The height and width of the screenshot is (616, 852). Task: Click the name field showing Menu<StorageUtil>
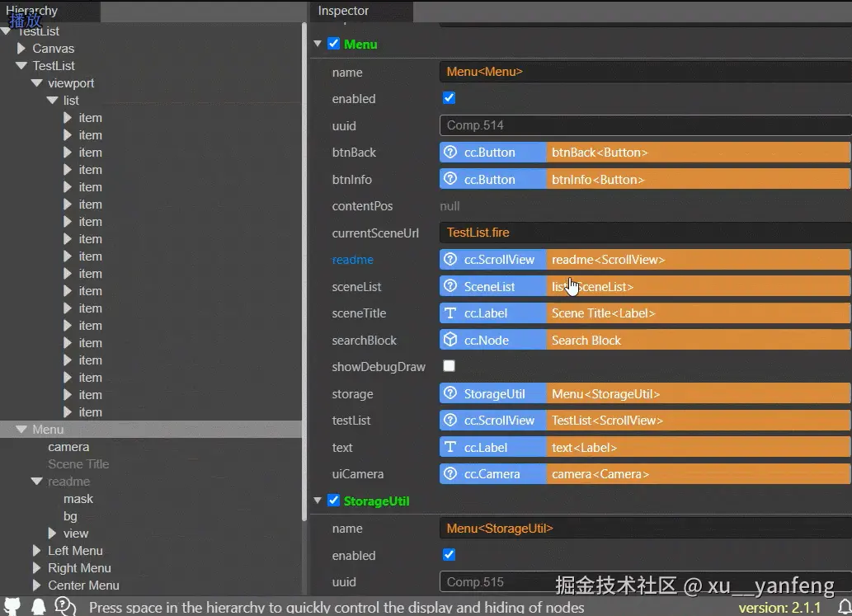click(x=646, y=529)
